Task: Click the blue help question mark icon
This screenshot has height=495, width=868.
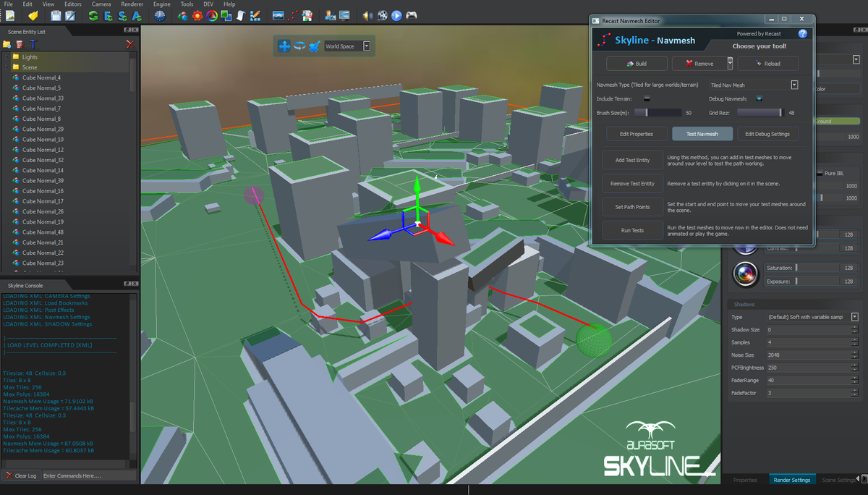Action: 802,33
